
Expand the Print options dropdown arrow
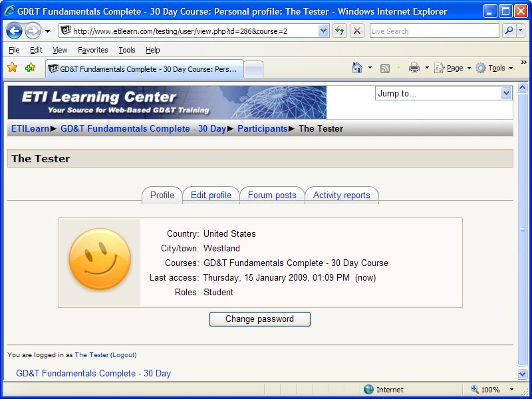coord(427,68)
